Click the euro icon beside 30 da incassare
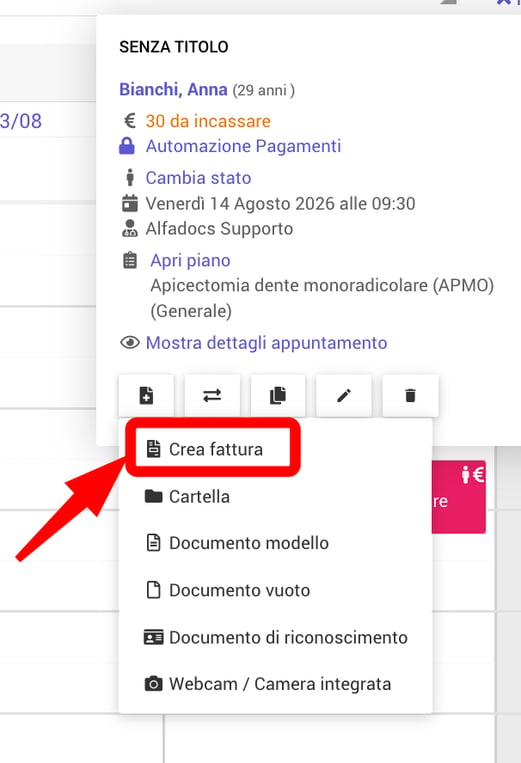This screenshot has height=763, width=521. coord(129,121)
